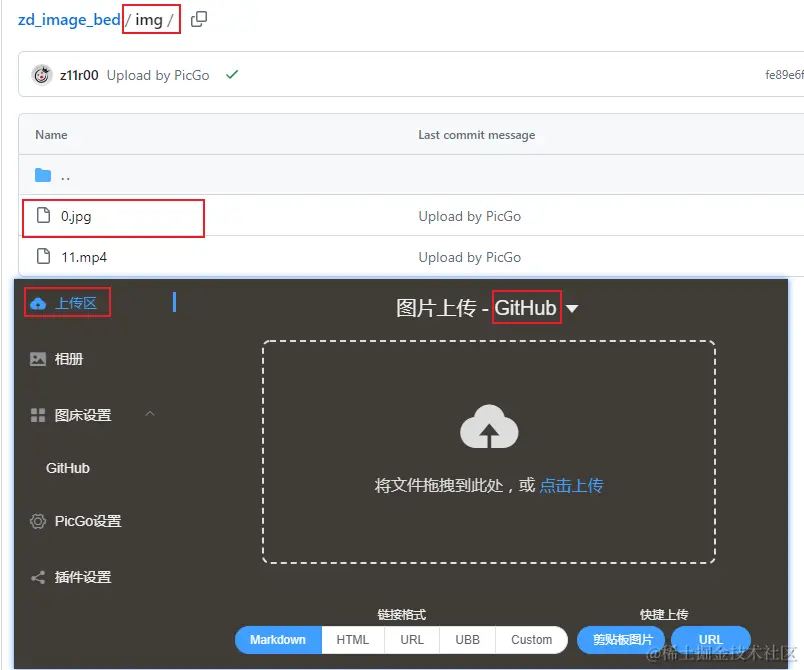Collapse the 图床设置 submenu chevron

point(150,414)
